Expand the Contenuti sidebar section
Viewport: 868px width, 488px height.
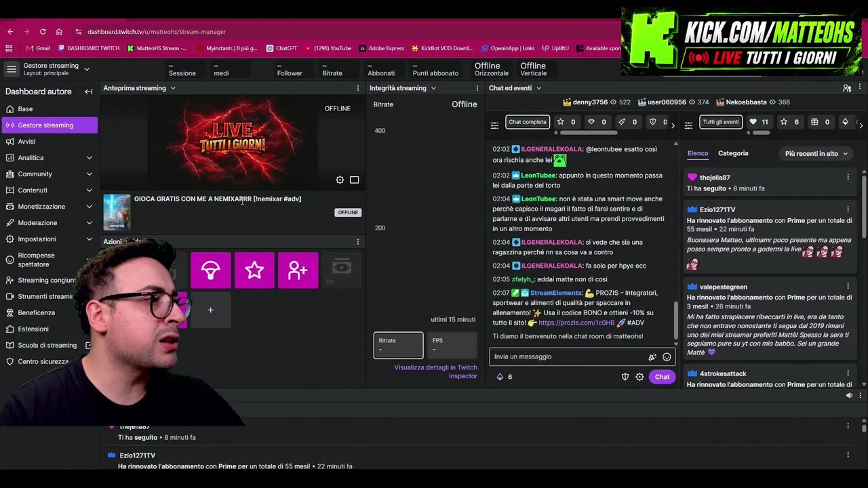(89, 190)
